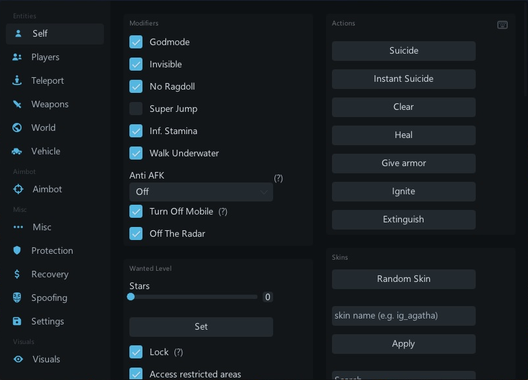Click the Visuals eye icon
The width and height of the screenshot is (528, 380).
pyautogui.click(x=18, y=359)
